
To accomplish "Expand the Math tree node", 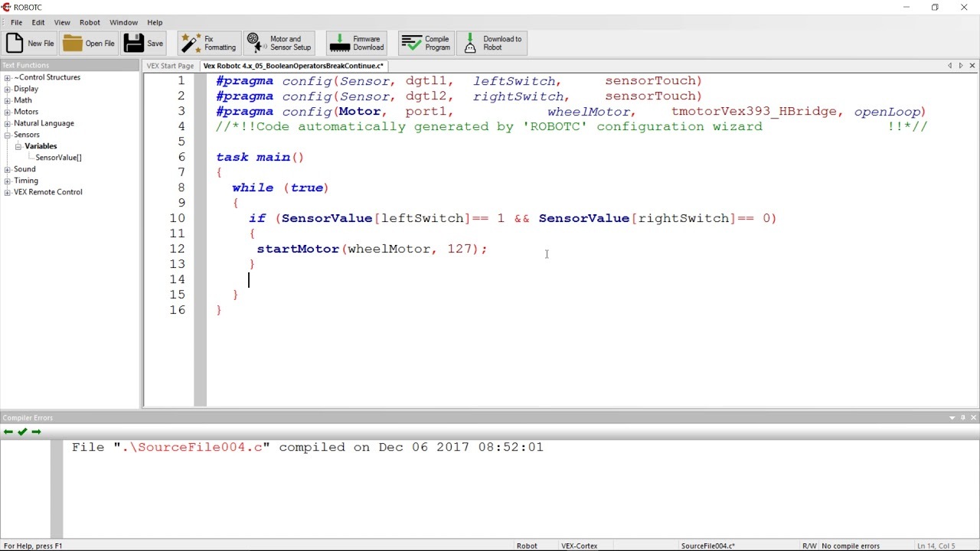I will pos(8,100).
